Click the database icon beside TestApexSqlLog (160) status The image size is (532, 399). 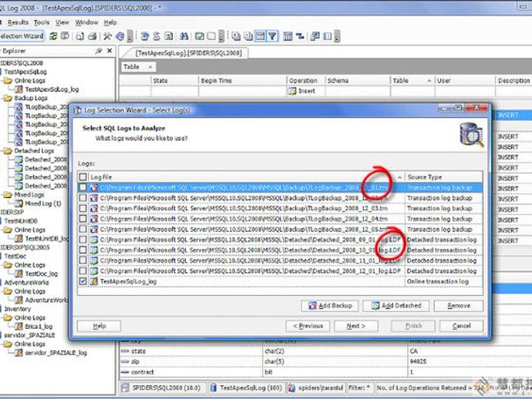pyautogui.click(x=213, y=387)
